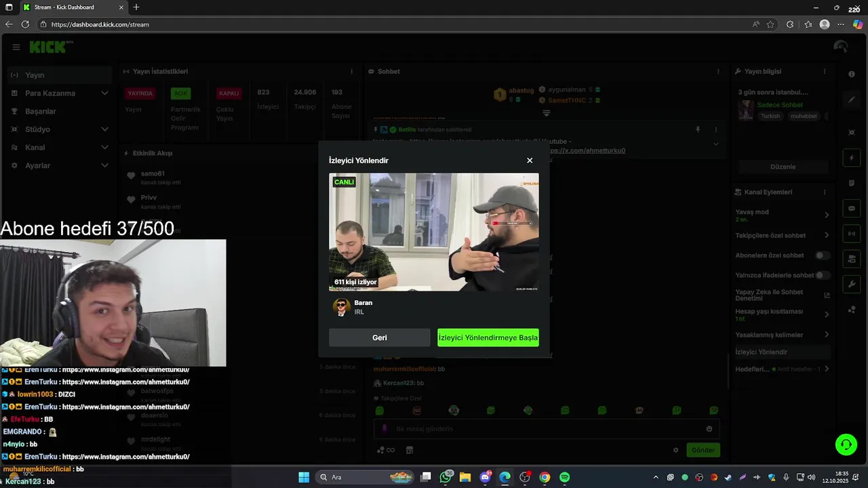
Task: Click Baran's avatar in dialog
Action: (x=341, y=307)
